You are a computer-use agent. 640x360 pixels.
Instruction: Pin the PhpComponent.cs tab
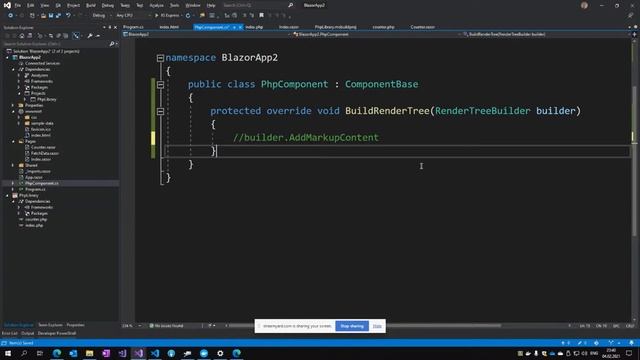tap(234, 27)
